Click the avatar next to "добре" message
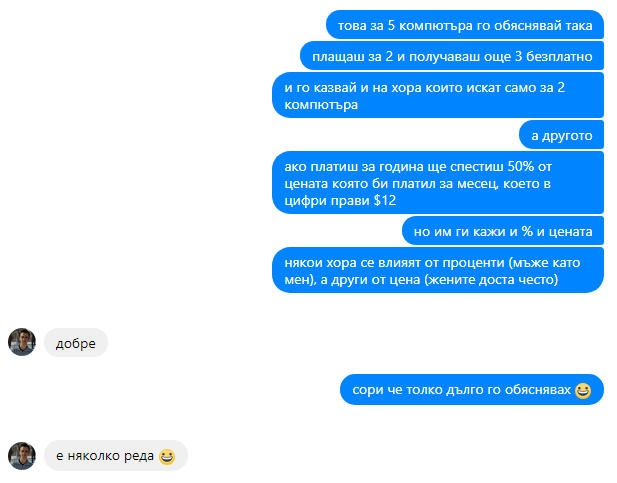 coord(22,342)
